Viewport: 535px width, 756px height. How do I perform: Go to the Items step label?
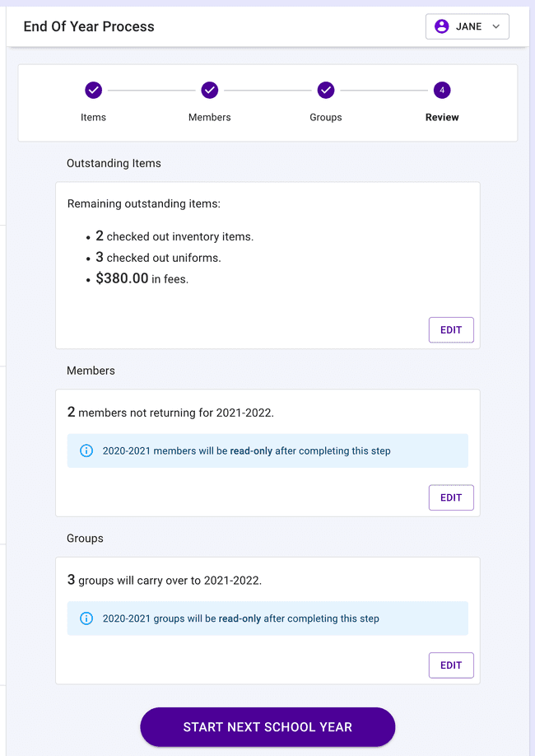click(x=94, y=117)
